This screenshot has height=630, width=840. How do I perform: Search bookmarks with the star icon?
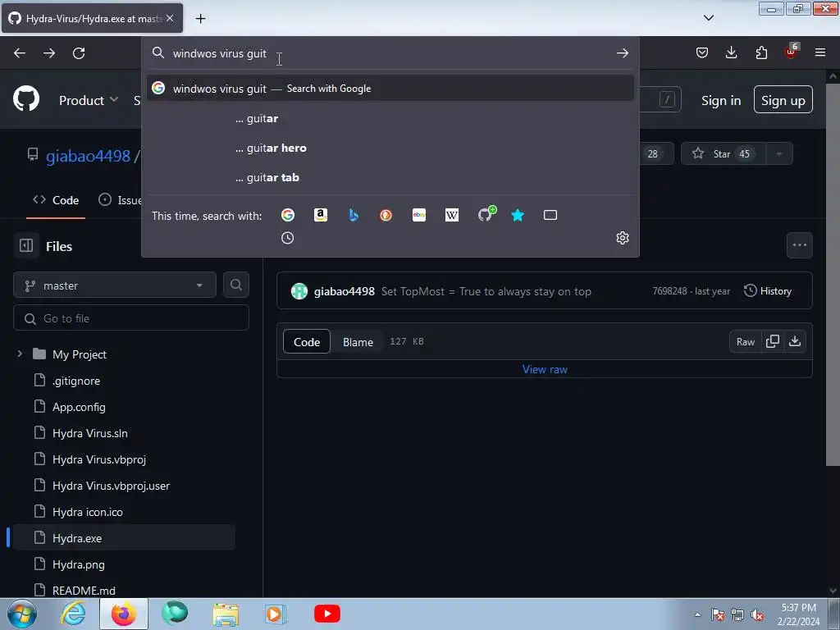pos(518,215)
